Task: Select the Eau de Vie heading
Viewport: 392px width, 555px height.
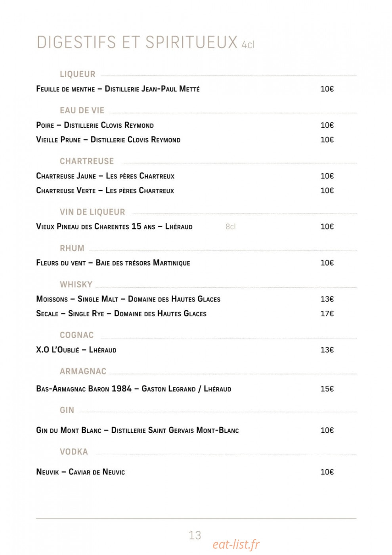Action: tap(82, 110)
